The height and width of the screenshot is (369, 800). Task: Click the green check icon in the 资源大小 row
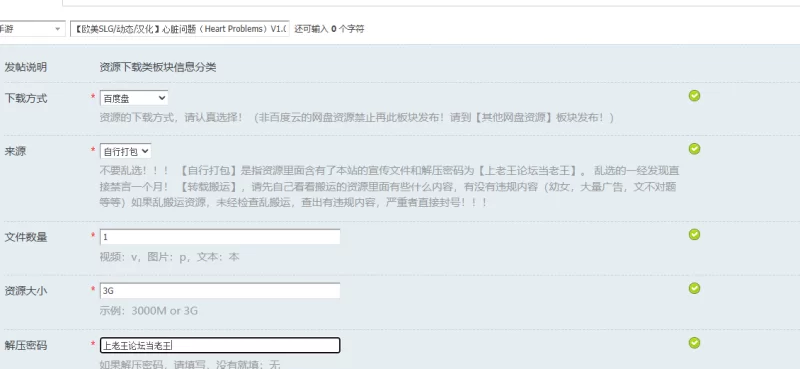(694, 288)
